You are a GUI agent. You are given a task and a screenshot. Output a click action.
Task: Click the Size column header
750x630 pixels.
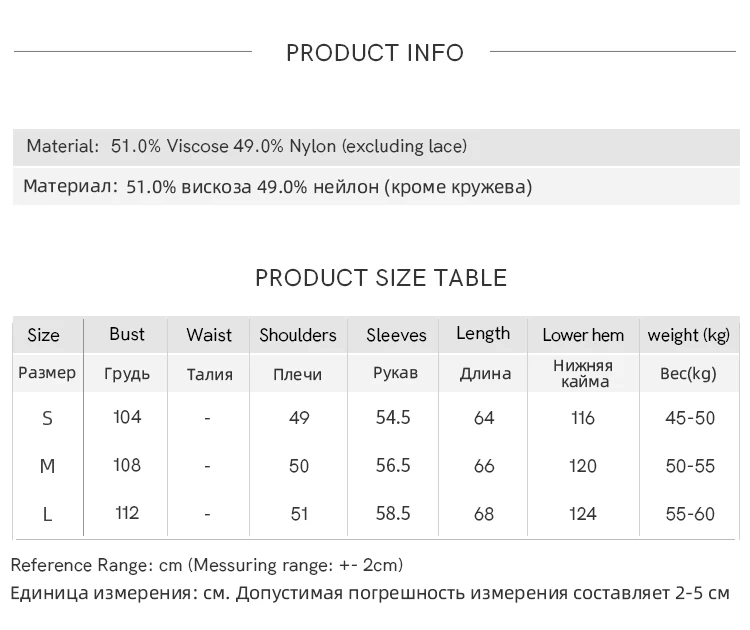tap(43, 335)
